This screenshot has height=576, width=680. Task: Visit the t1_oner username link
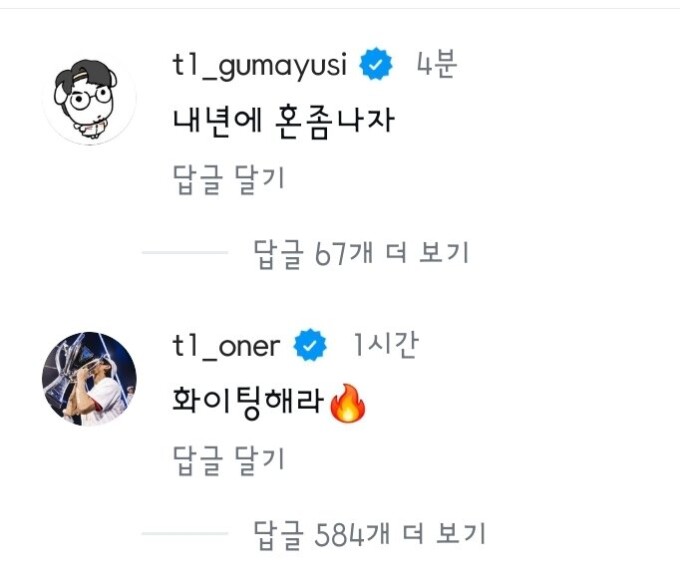click(x=226, y=346)
